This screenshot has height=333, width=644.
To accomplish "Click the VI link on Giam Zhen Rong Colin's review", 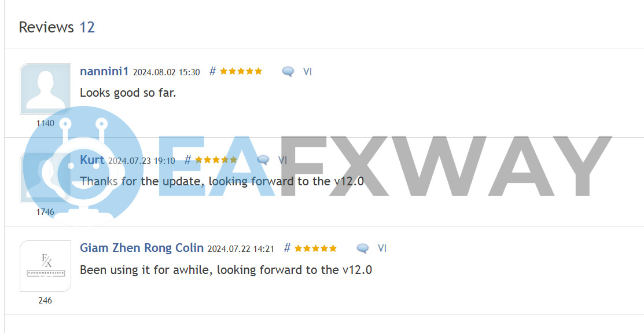I will point(382,248).
